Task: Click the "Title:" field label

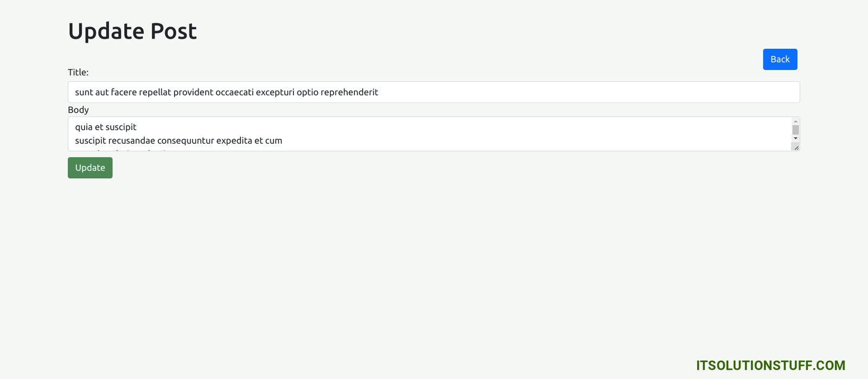Action: pyautogui.click(x=78, y=72)
